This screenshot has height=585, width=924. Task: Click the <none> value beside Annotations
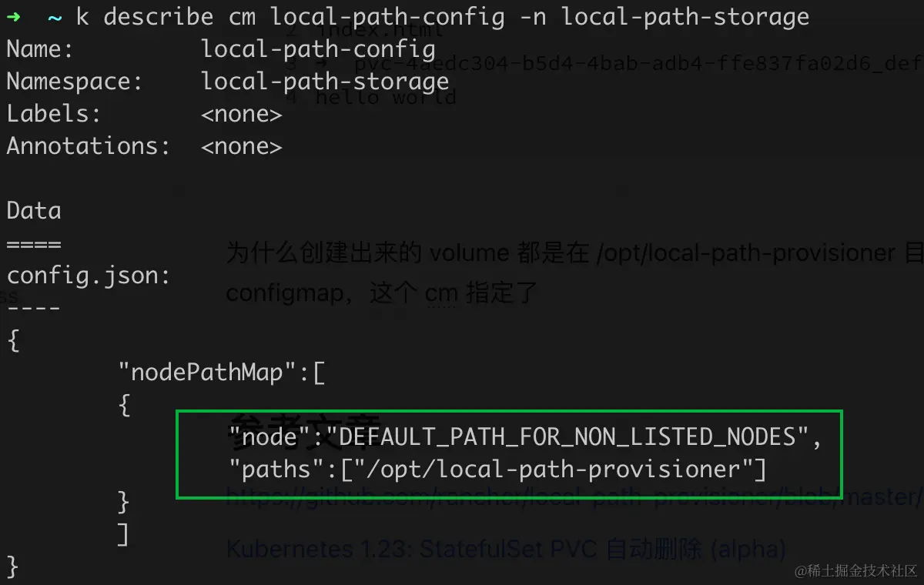click(242, 146)
